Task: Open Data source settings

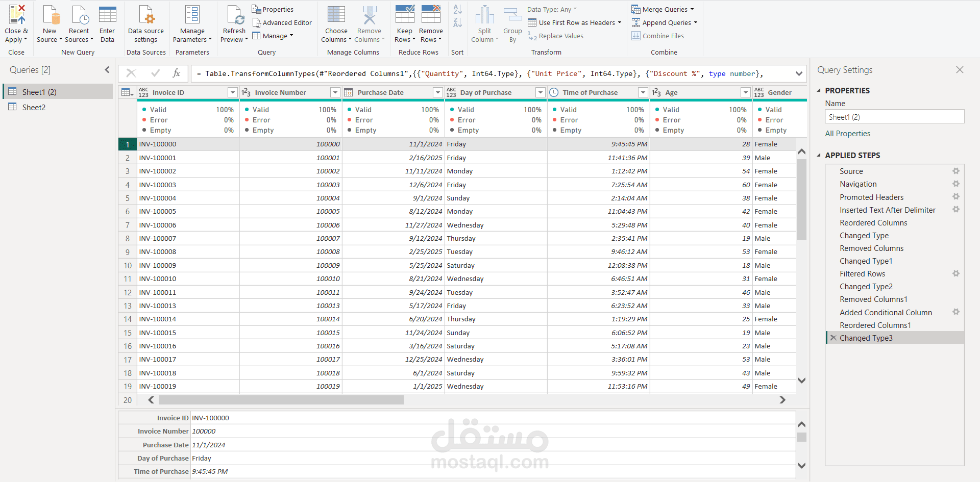Action: click(x=146, y=15)
